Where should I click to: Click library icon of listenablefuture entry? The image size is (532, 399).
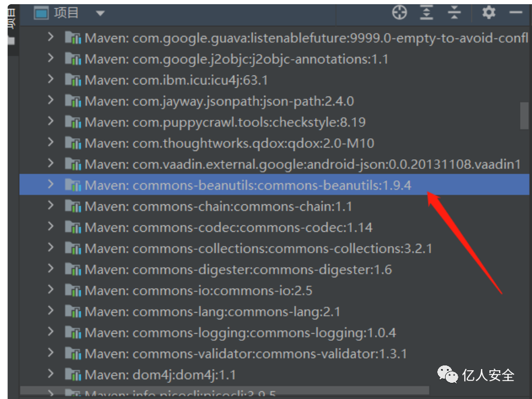pos(73,38)
